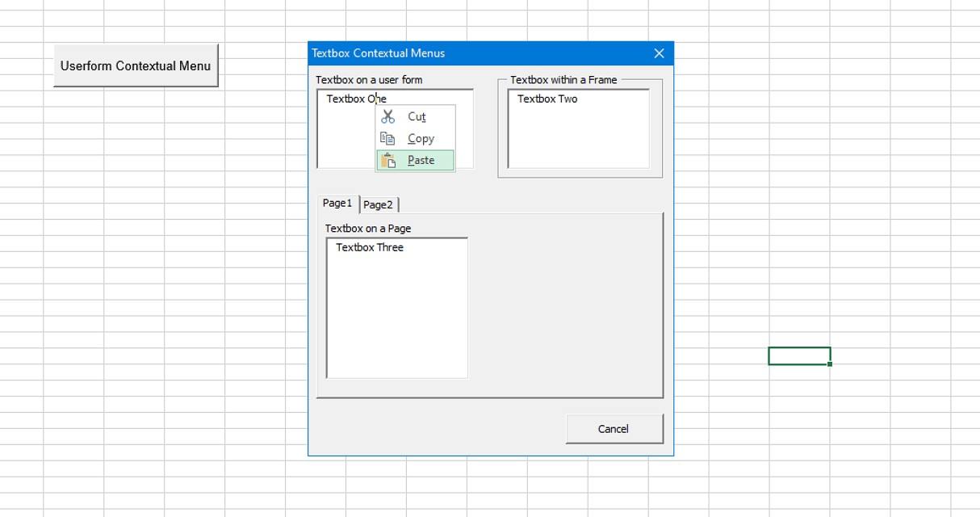Click the Textbox Two field
The width and height of the screenshot is (980, 517).
point(577,129)
